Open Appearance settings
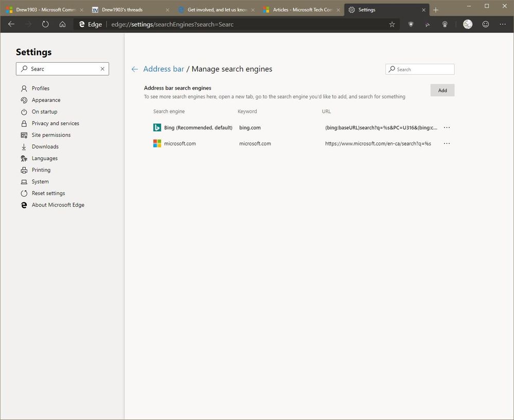The image size is (514, 420). pyautogui.click(x=46, y=100)
